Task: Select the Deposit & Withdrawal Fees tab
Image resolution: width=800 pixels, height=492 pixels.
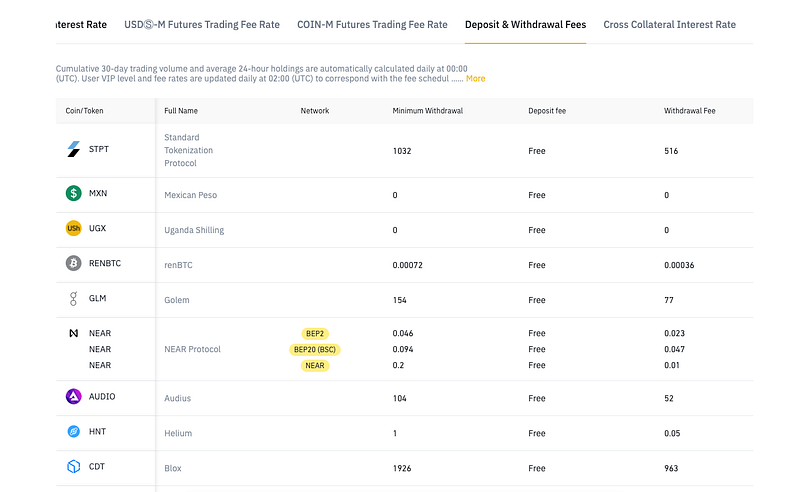Action: tap(525, 24)
